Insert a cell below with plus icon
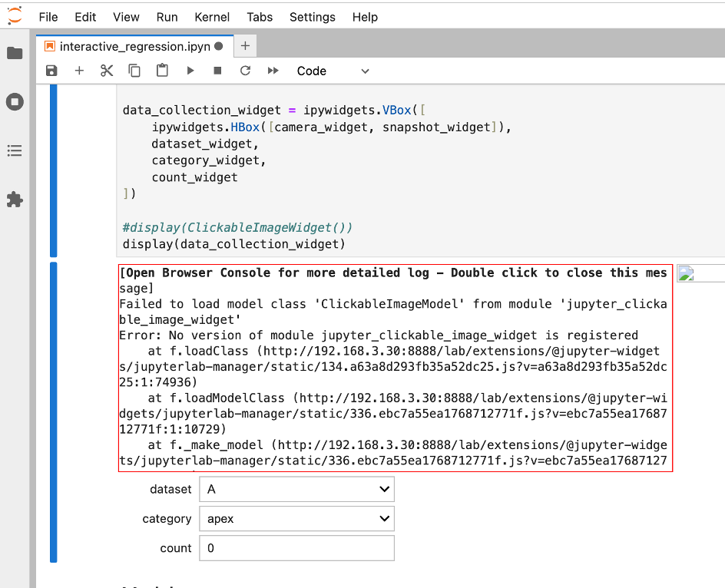 tap(79, 71)
